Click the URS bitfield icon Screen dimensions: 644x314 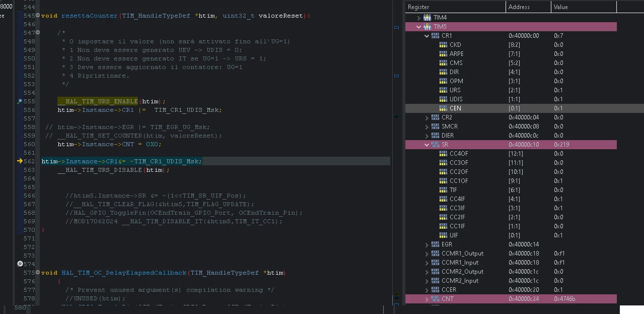tap(443, 90)
